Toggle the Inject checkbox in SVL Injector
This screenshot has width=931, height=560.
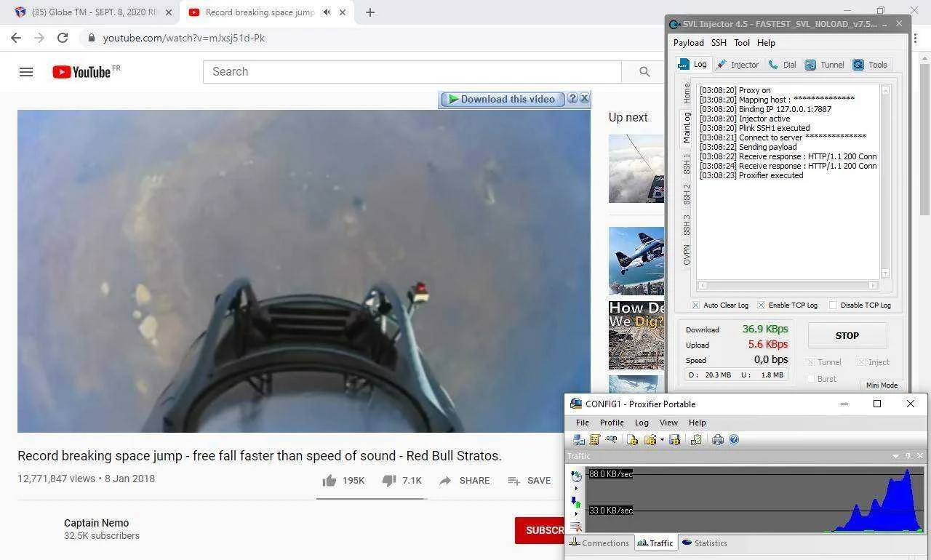[x=861, y=362]
